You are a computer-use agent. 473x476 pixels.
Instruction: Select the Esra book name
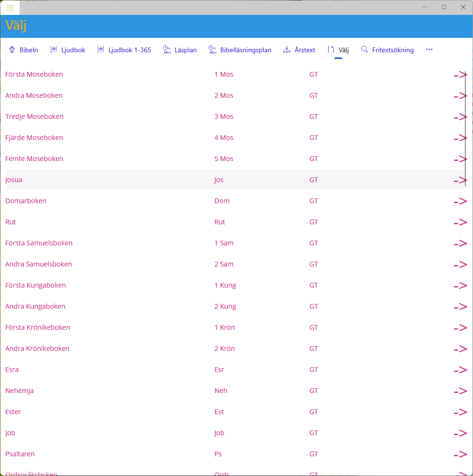pos(12,370)
